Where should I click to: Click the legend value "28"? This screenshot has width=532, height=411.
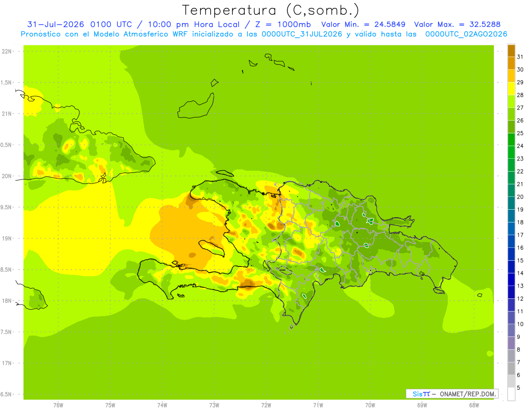pos(520,95)
